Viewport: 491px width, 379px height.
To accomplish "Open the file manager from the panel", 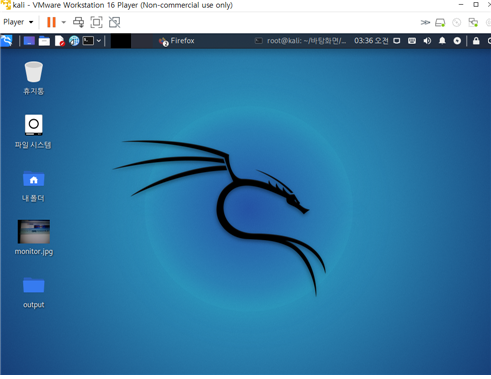I will (44, 41).
